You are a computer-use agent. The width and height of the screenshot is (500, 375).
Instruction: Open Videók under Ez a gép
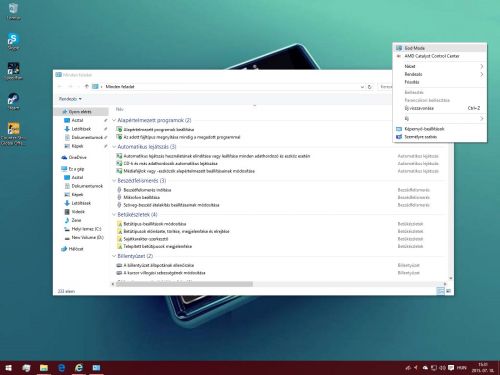click(x=78, y=212)
